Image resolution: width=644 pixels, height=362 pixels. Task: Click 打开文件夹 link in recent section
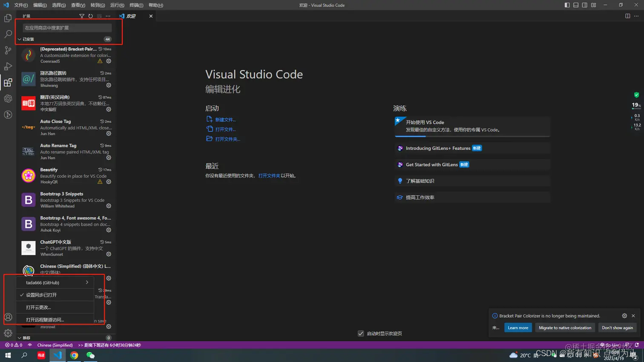click(269, 176)
